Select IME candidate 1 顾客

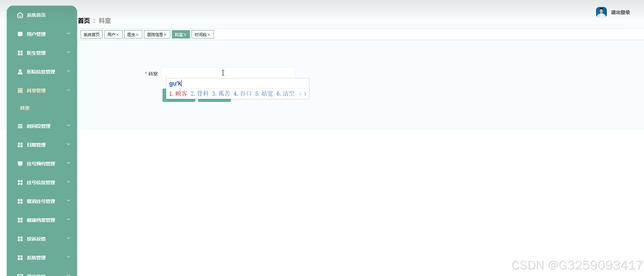(178, 94)
